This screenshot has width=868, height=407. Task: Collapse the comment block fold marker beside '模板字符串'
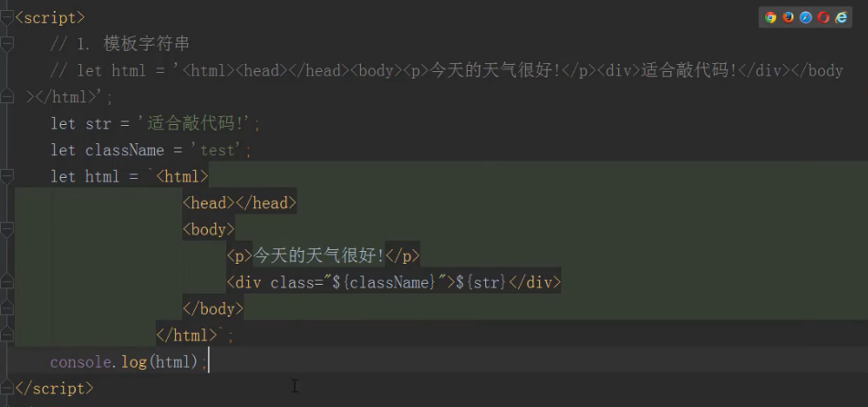coord(6,45)
